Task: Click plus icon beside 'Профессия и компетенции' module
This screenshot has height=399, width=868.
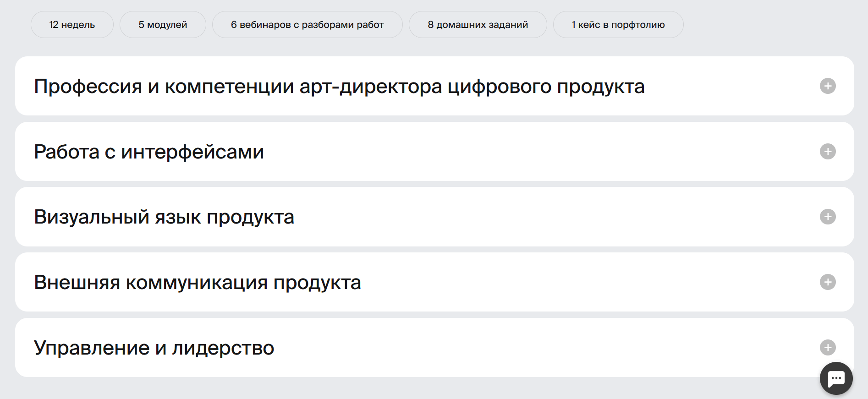Action: [x=827, y=86]
